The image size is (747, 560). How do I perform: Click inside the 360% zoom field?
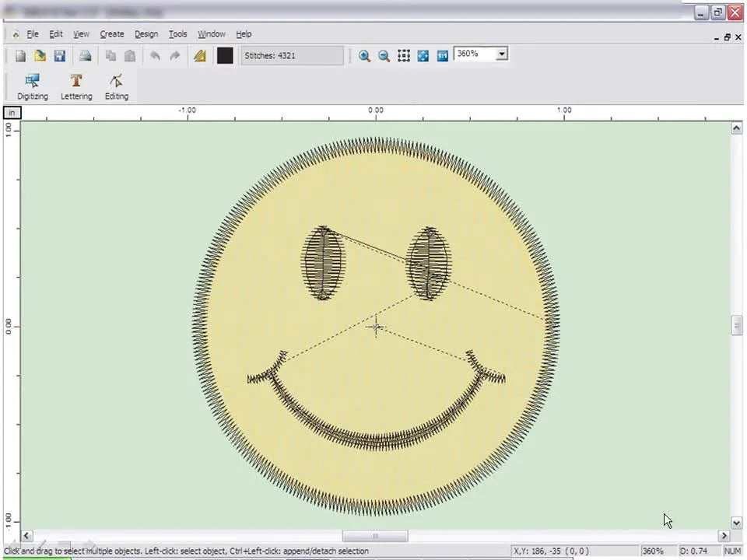click(x=475, y=54)
